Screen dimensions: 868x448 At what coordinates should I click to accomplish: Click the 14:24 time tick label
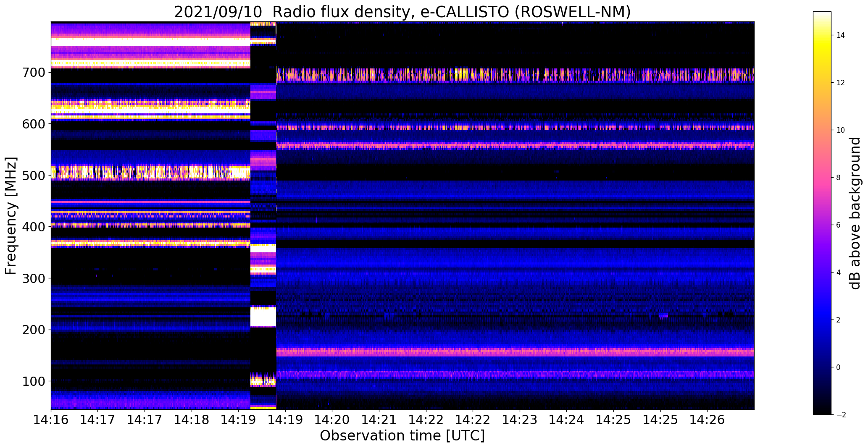(567, 420)
